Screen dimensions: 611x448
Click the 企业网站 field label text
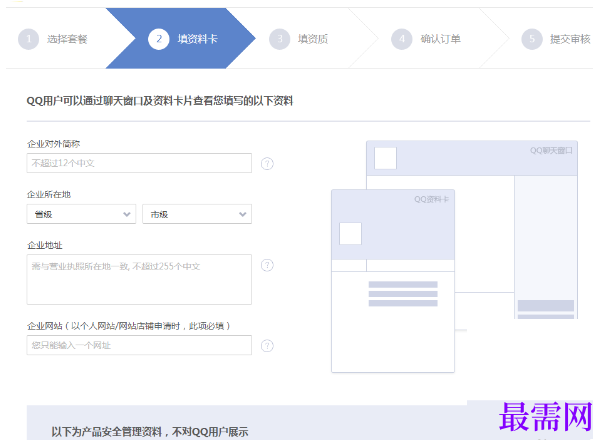129,326
